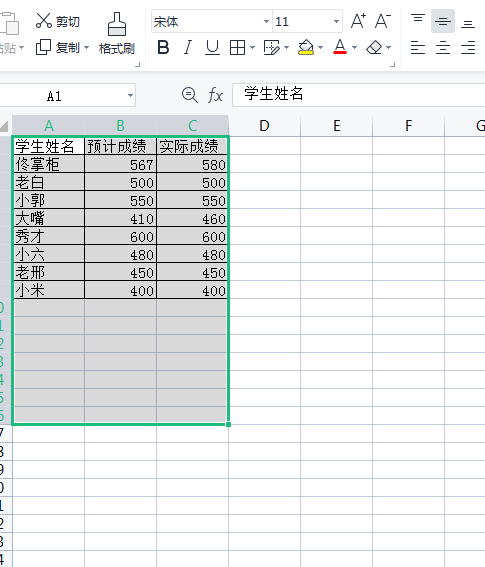
Task: Click cell 学生姓名
Action: 48,146
